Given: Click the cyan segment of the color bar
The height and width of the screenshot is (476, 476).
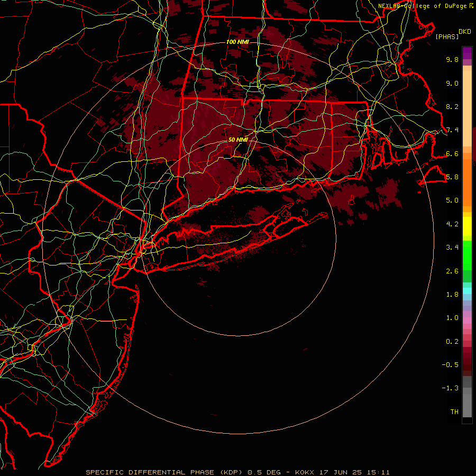Looking at the screenshot, I should (x=467, y=291).
